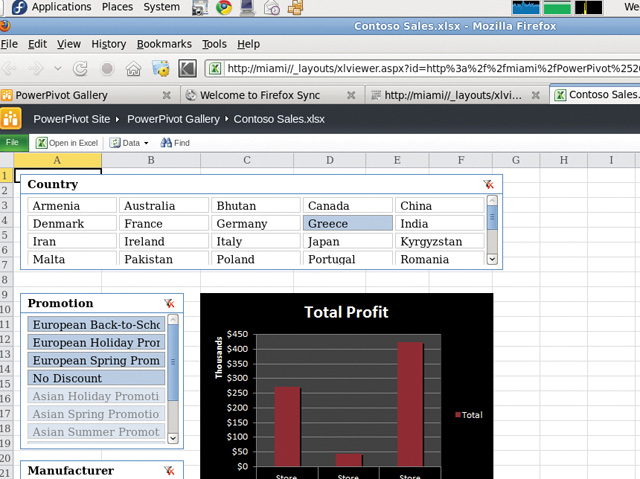Viewport: 640px width, 479px height.
Task: Go forward with the browser forward arrow
Action: coord(36,69)
